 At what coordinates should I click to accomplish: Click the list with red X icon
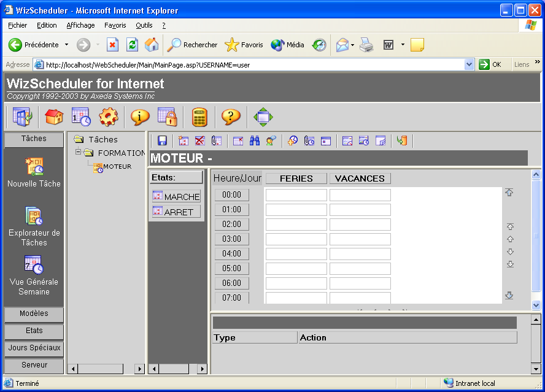238,140
